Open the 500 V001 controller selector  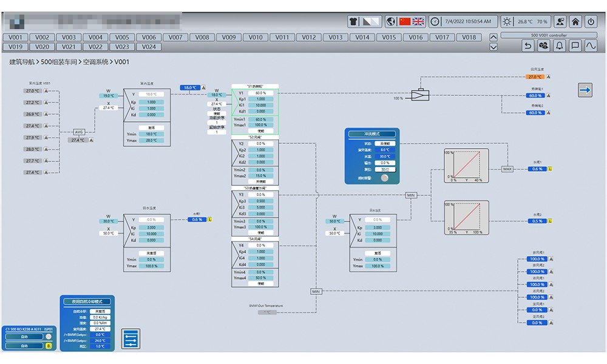548,35
